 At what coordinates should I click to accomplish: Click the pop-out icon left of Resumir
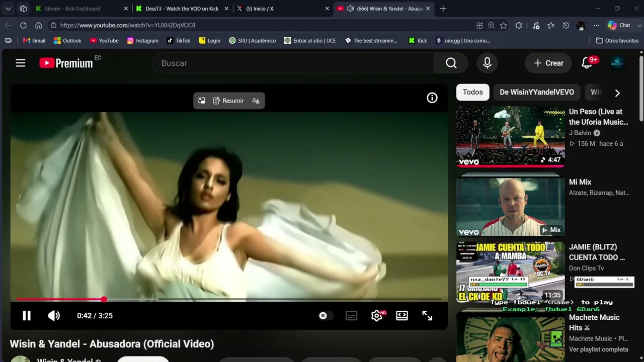[202, 101]
